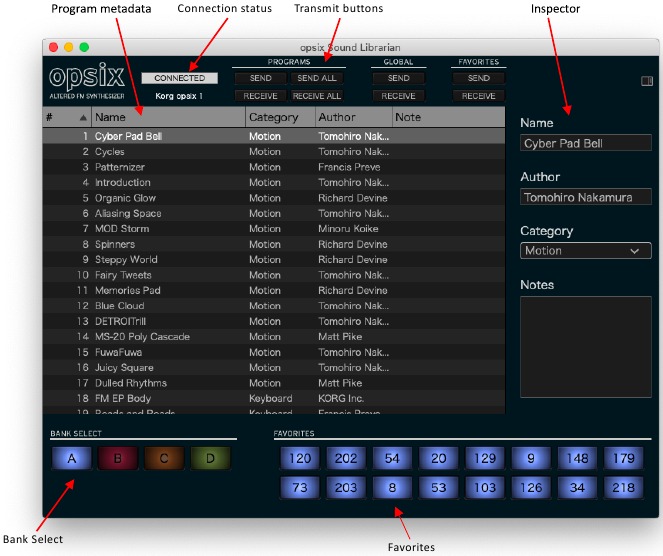Select favorite slot 129
Viewport: 663px width, 556px height.
point(485,458)
